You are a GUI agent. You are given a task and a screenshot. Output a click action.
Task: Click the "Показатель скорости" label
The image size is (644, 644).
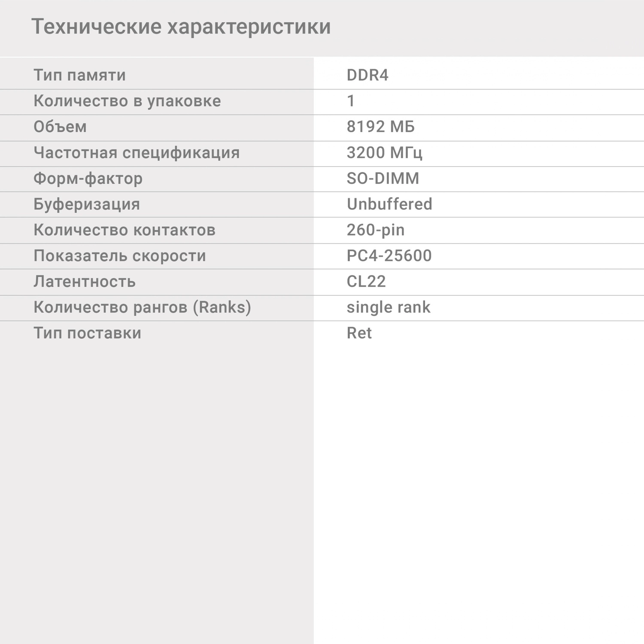point(120,255)
